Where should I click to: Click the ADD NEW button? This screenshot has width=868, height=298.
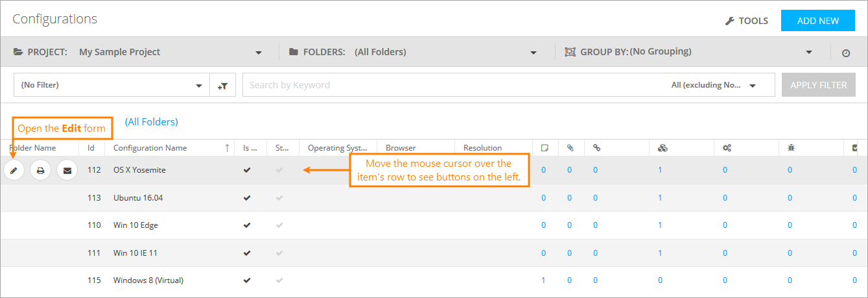(818, 21)
